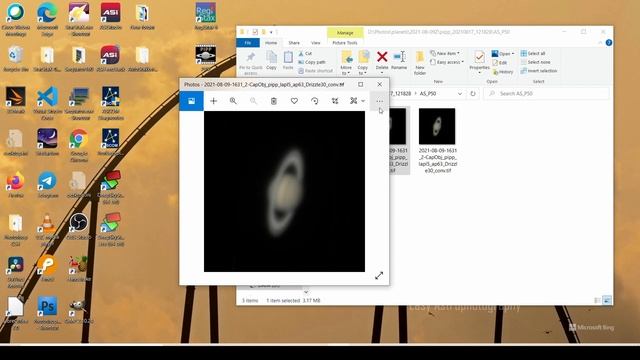The height and width of the screenshot is (360, 640).
Task: Click Select none in ribbon
Action: [x=536, y=62]
